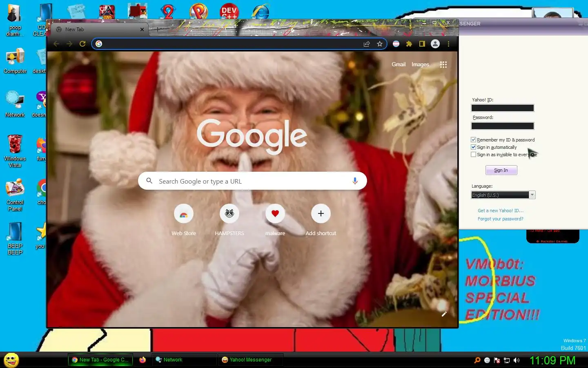Select the Windows Vista recycle bin icon

click(x=15, y=151)
